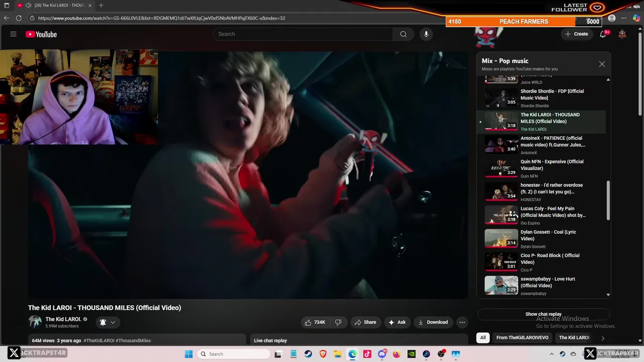Go to the YouTube home logo

pos(41,34)
